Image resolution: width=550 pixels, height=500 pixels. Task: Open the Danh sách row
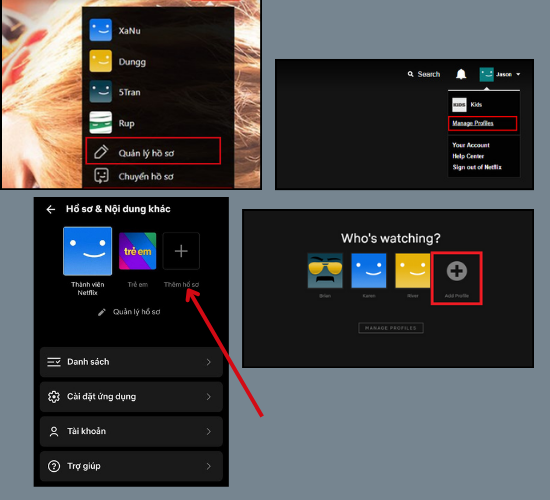131,362
